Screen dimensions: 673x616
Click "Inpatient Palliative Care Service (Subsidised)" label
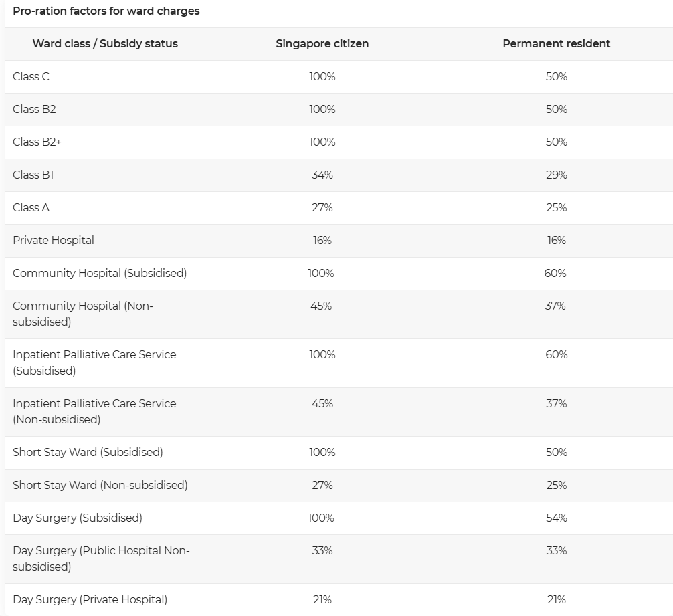point(94,363)
